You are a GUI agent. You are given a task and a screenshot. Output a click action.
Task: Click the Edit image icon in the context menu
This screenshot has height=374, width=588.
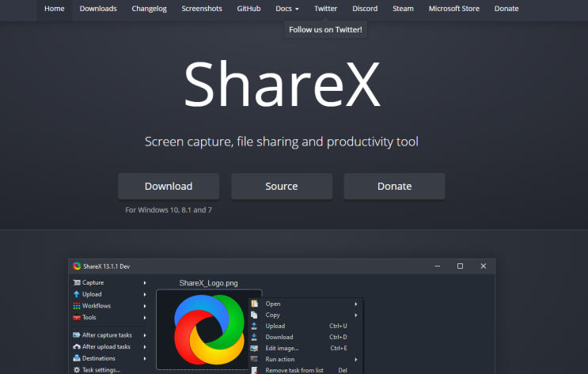(254, 348)
